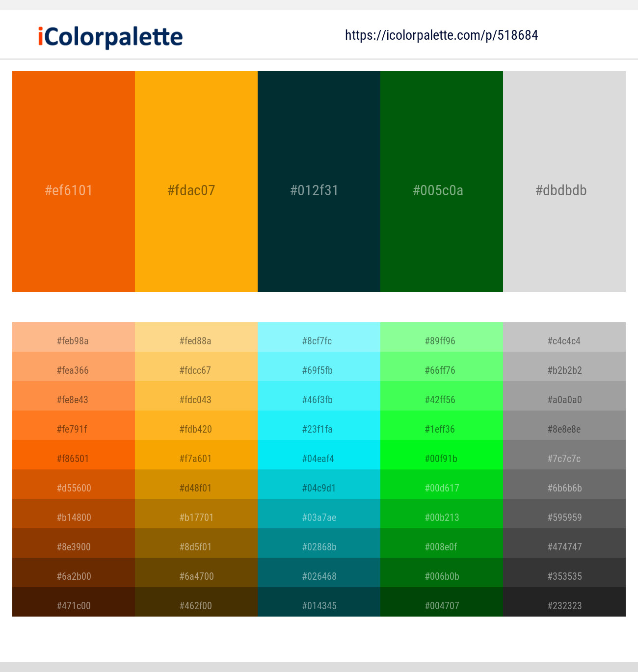Click the #006b0b forest green shade
Screen dimensions: 638x672
pyautogui.click(x=442, y=572)
